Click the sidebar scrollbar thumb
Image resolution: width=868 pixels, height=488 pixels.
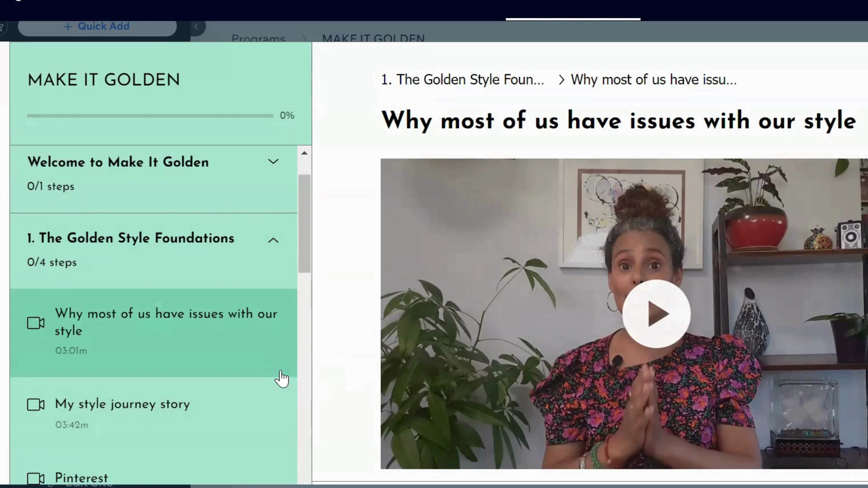point(304,224)
